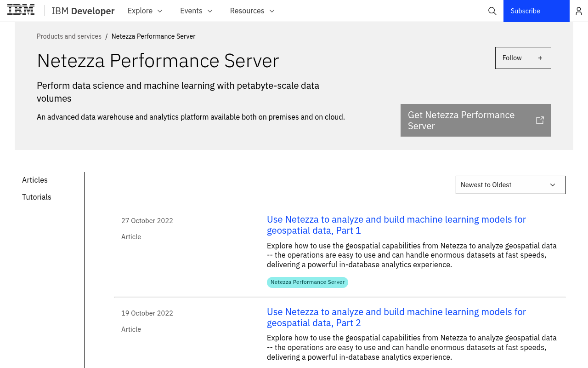Click the 27 October 2022 date
588x368 pixels.
pos(147,221)
